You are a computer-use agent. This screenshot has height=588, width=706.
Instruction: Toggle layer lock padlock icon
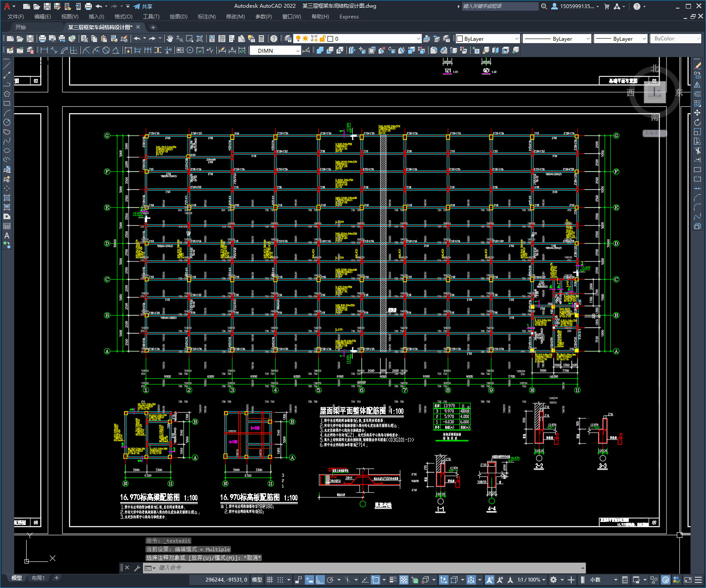323,39
